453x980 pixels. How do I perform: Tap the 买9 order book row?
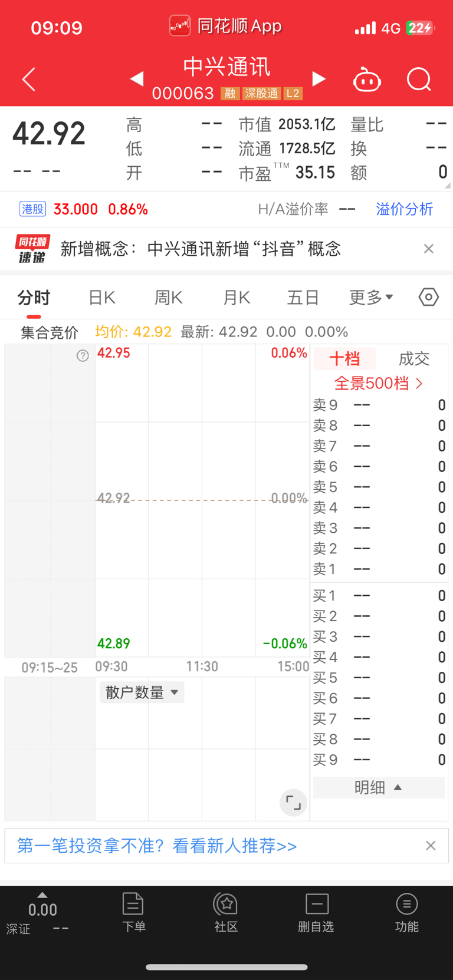coord(379,760)
